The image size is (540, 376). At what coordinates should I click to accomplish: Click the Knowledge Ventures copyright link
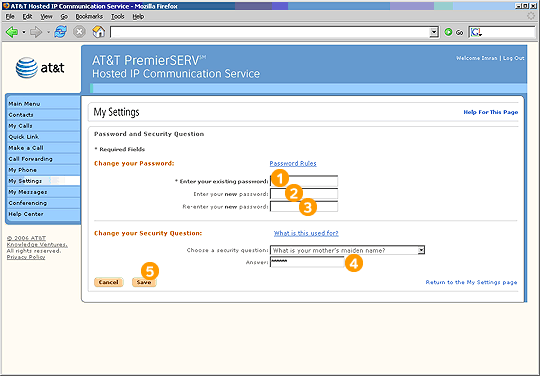(x=37, y=241)
